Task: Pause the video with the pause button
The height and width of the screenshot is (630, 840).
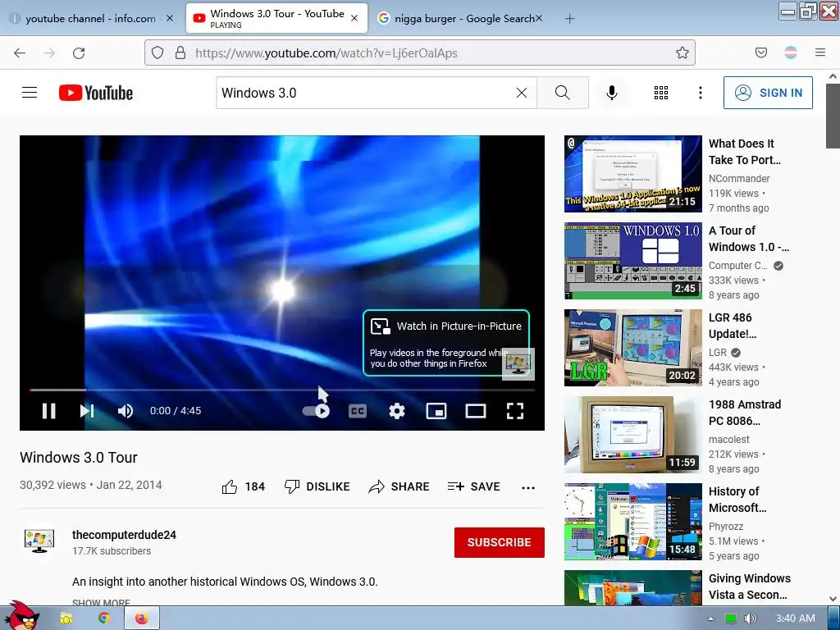Action: (x=48, y=411)
